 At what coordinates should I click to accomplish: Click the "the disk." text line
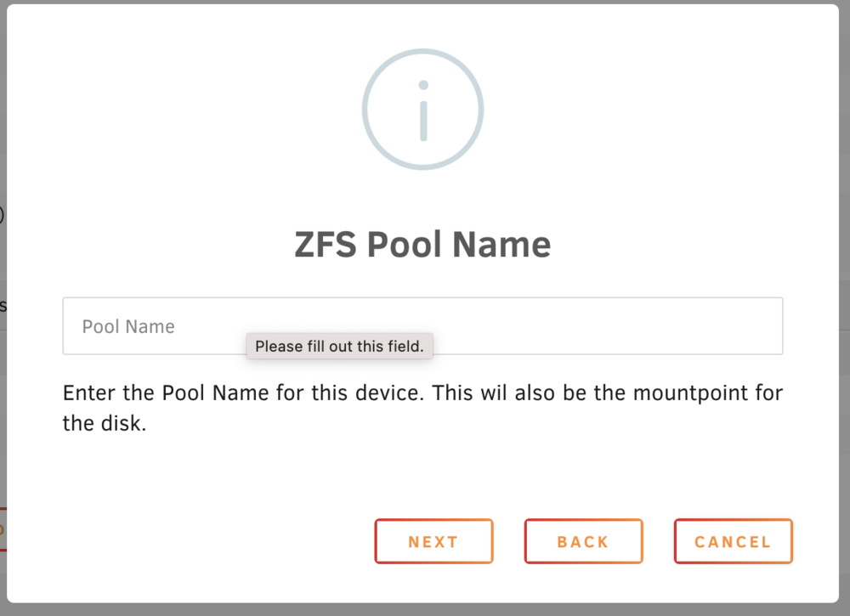[x=105, y=423]
